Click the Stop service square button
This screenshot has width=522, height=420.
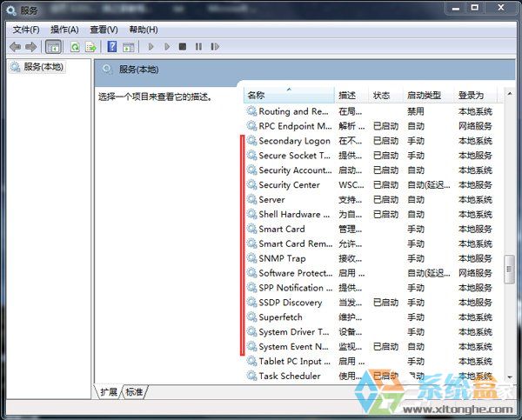(183, 47)
